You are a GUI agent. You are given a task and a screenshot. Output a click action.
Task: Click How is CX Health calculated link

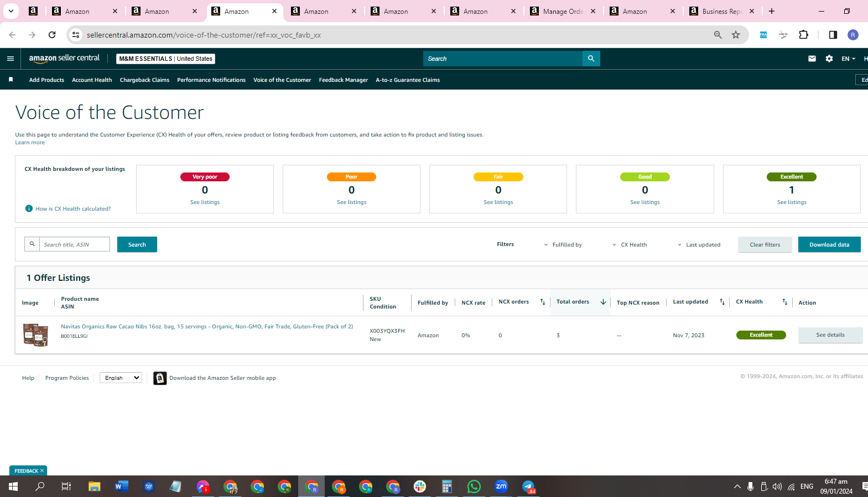coord(73,209)
